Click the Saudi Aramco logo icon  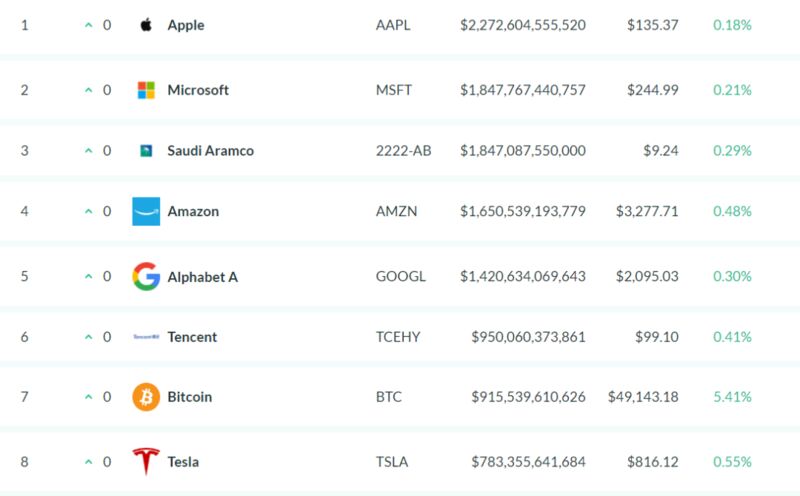[146, 151]
